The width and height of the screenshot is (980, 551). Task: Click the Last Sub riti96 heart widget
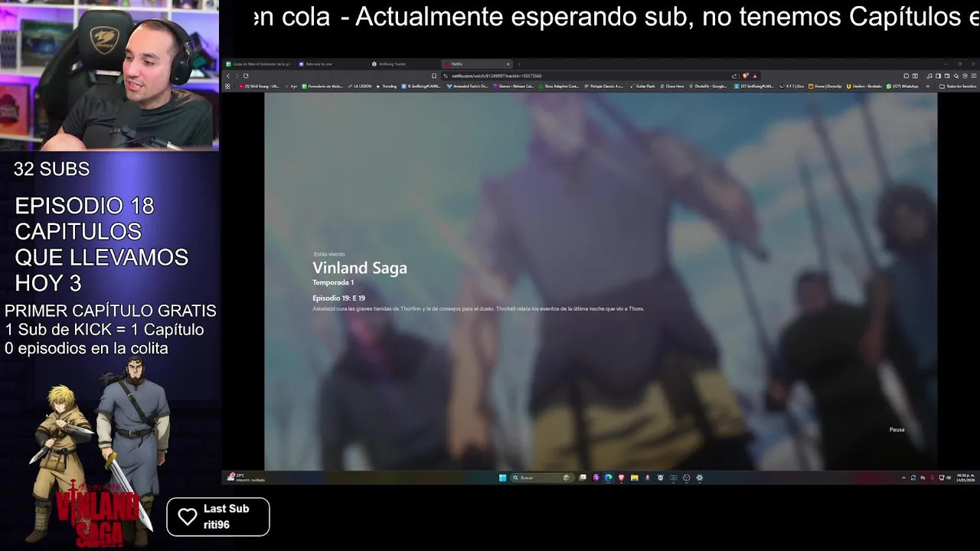(x=218, y=517)
